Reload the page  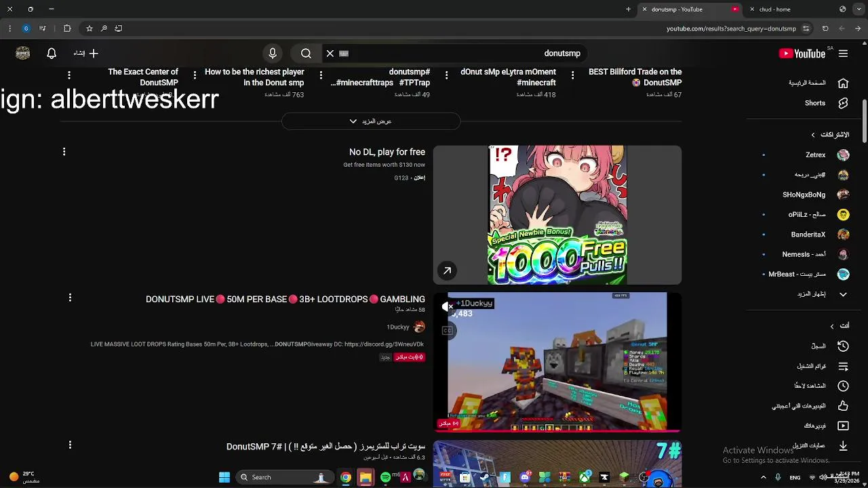click(825, 28)
